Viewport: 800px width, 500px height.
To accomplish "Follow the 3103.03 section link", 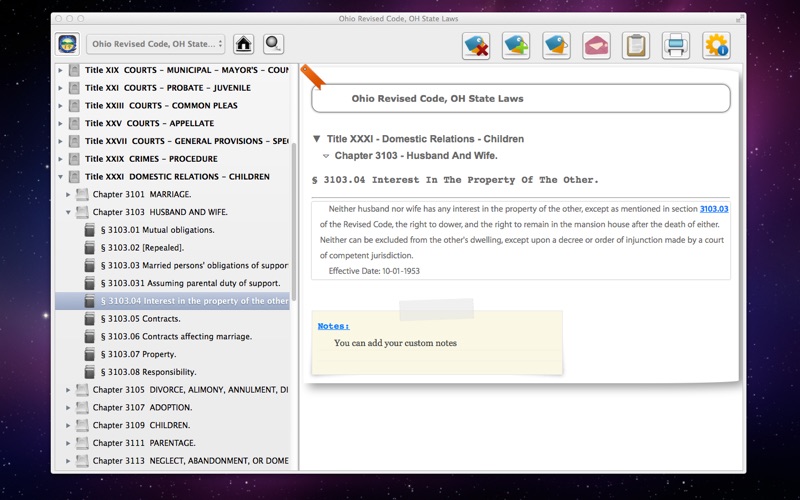I will click(714, 209).
